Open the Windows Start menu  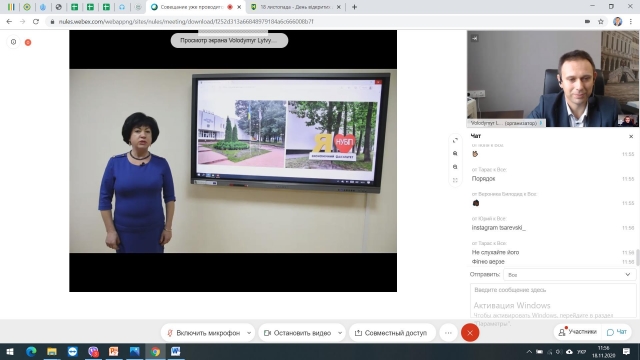coord(10,351)
